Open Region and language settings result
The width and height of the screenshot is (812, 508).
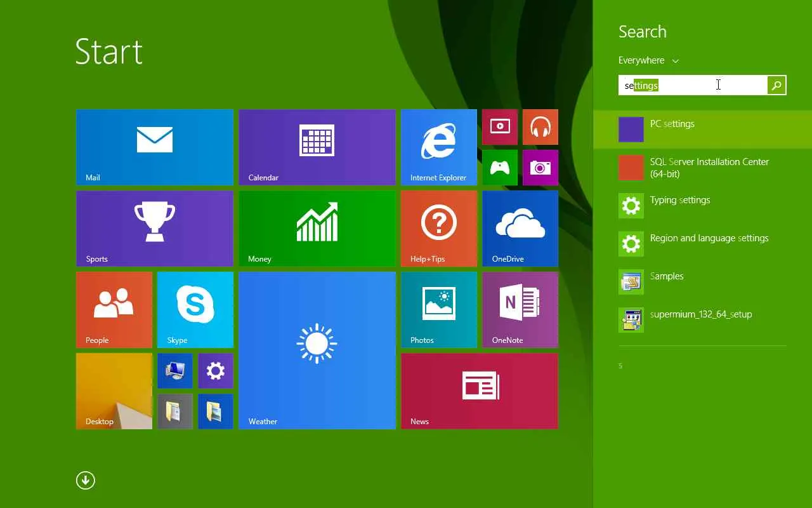(702, 244)
